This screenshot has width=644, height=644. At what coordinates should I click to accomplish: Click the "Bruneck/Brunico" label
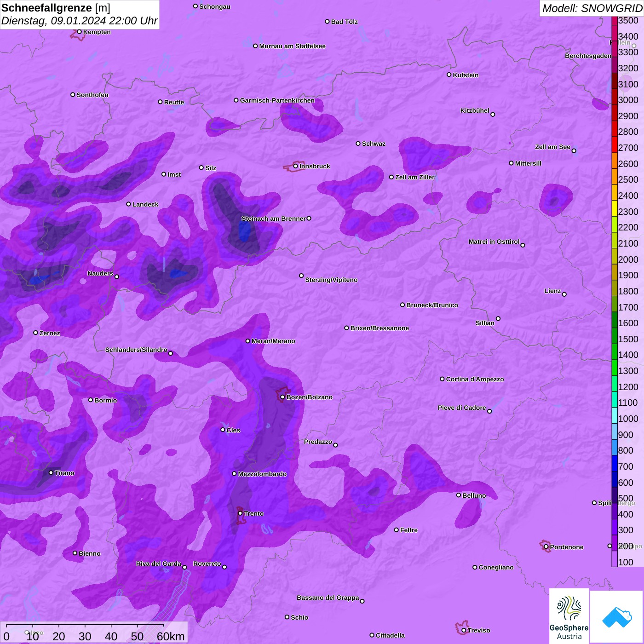432,305
